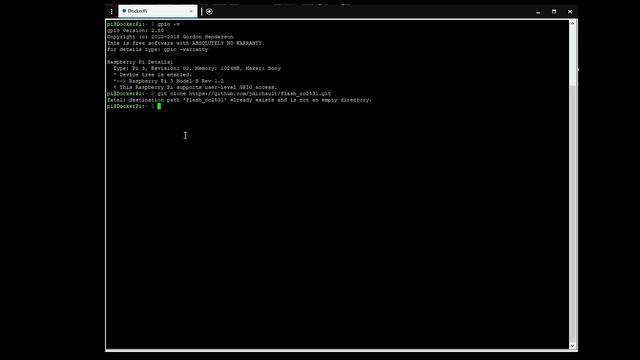Click the git clone github URL command
The width and height of the screenshot is (640, 360).
point(244,93)
